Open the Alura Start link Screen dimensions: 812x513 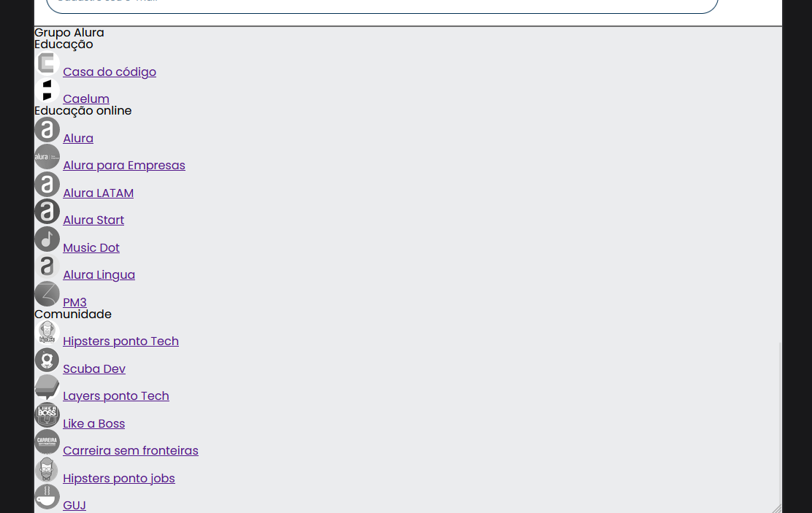(x=93, y=220)
